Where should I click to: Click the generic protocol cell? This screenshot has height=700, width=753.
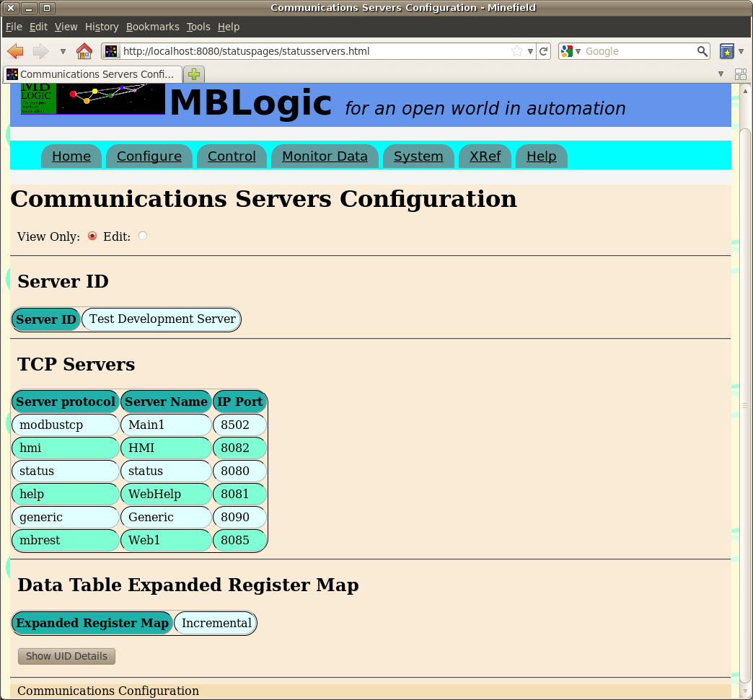pyautogui.click(x=66, y=517)
